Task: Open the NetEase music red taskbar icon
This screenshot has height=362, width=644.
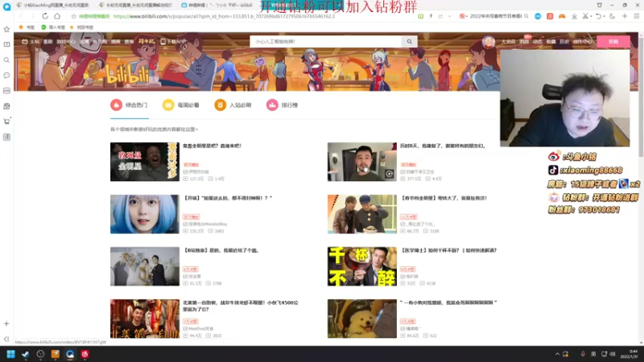Action: coord(85,354)
